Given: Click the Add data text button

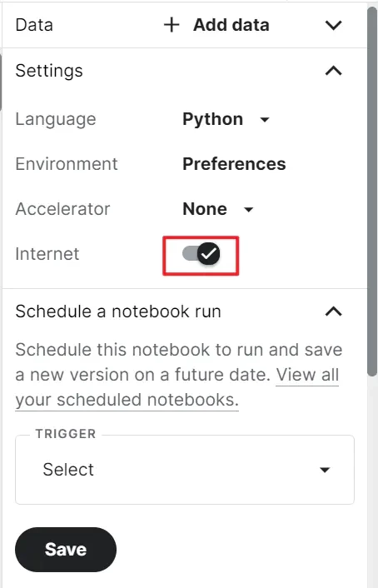Looking at the screenshot, I should (x=231, y=25).
